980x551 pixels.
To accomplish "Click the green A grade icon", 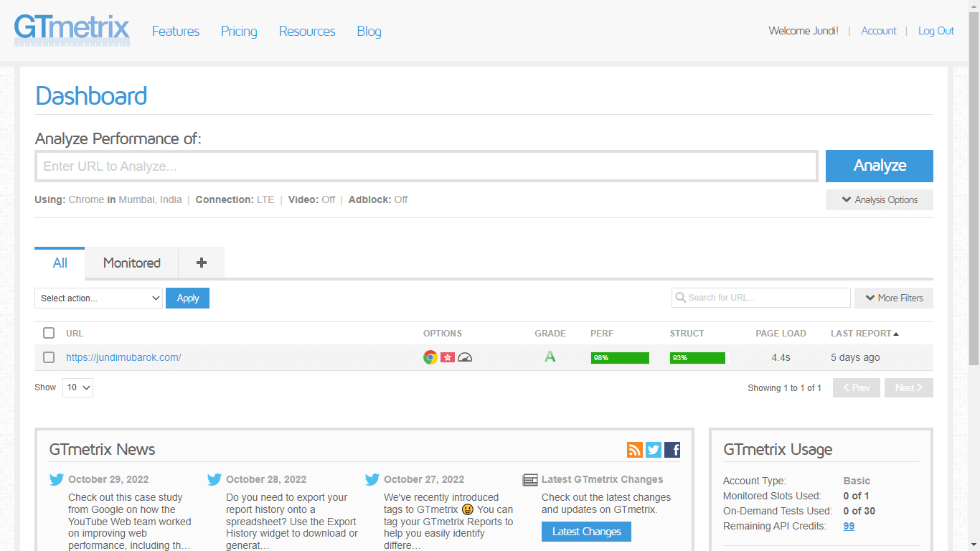I will click(550, 357).
